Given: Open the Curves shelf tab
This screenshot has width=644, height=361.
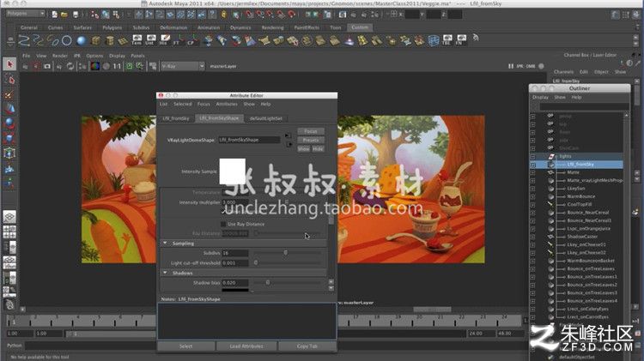Looking at the screenshot, I should tap(55, 27).
